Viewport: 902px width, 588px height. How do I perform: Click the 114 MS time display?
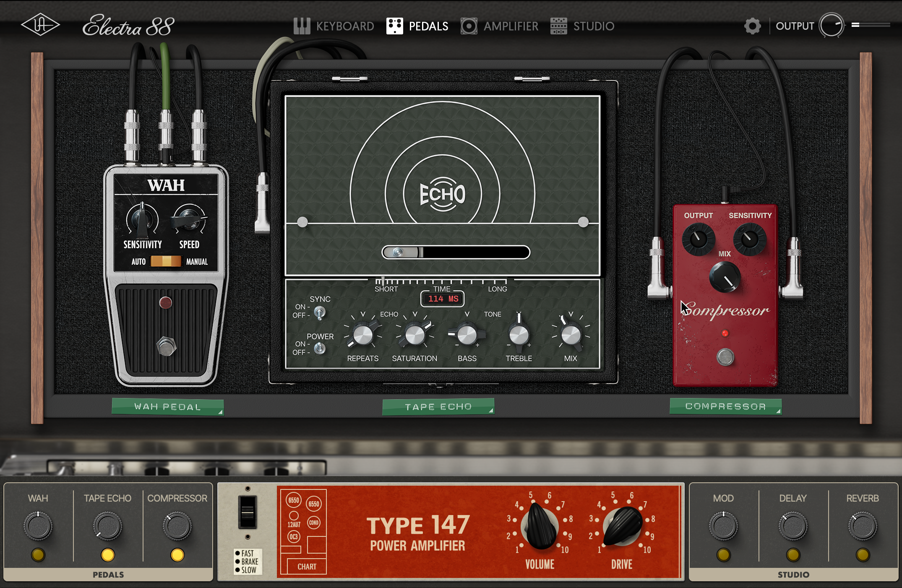pos(443,299)
